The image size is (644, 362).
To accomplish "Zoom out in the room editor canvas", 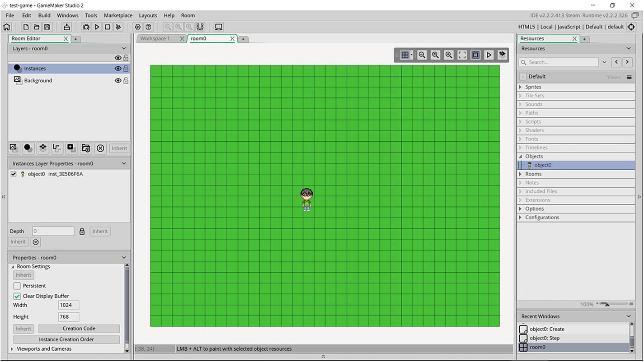I will (422, 55).
